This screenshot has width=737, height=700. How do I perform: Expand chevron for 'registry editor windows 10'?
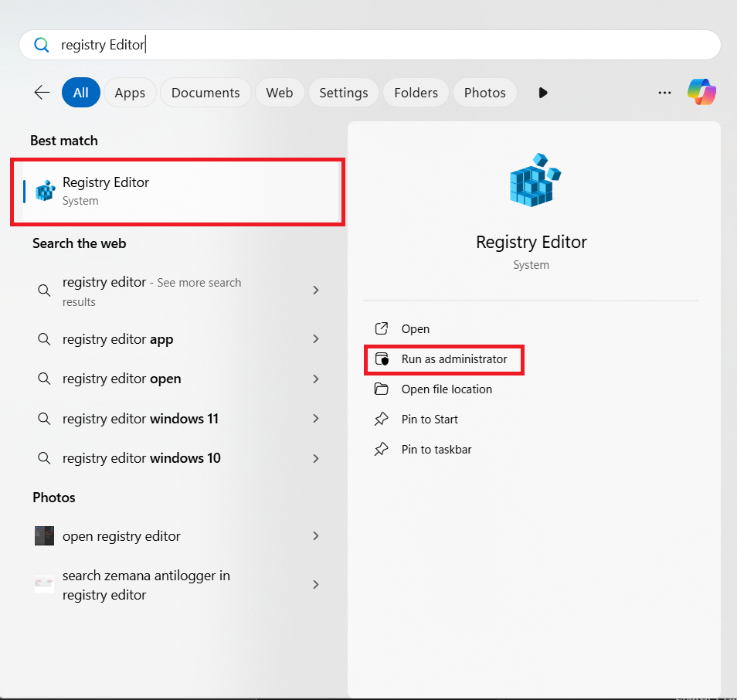tap(316, 458)
